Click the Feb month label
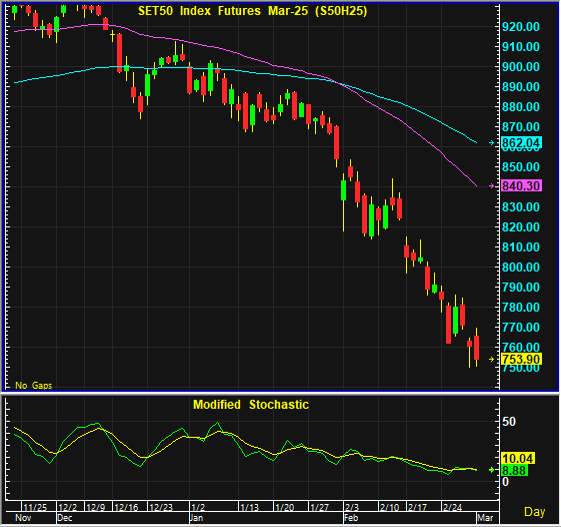 [351, 518]
